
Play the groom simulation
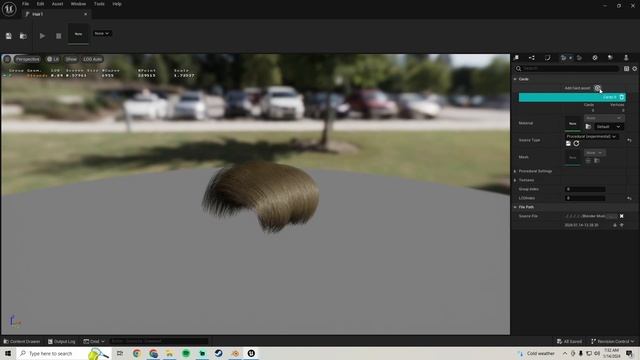tap(42, 36)
